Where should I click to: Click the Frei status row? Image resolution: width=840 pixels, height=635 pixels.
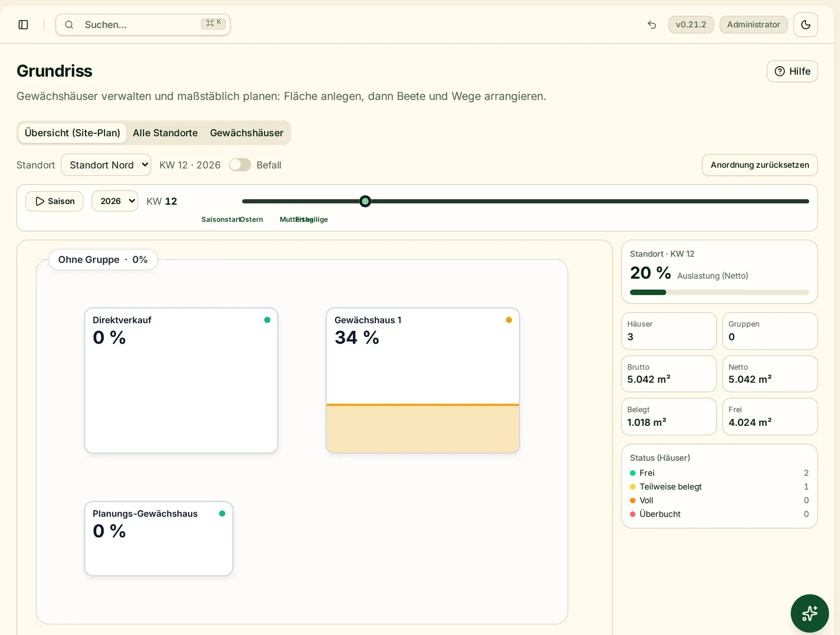pyautogui.click(x=719, y=473)
